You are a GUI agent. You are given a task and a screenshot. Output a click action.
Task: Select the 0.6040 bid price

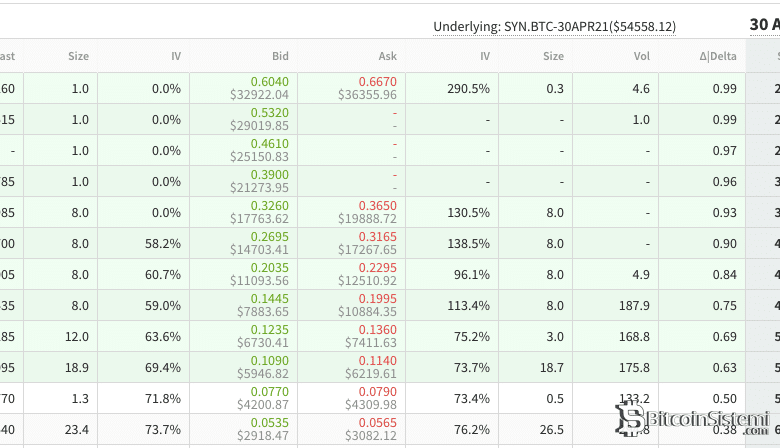[x=270, y=82]
